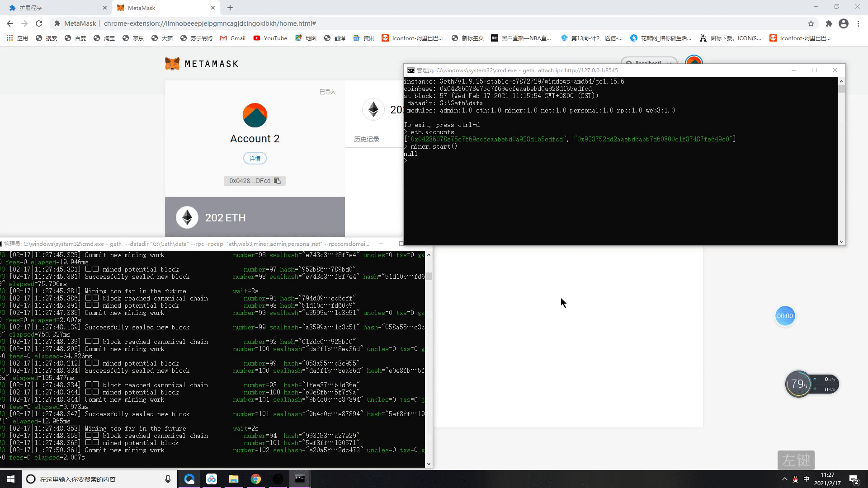Open the Gmail bookmark
The width and height of the screenshot is (868, 488).
click(233, 38)
